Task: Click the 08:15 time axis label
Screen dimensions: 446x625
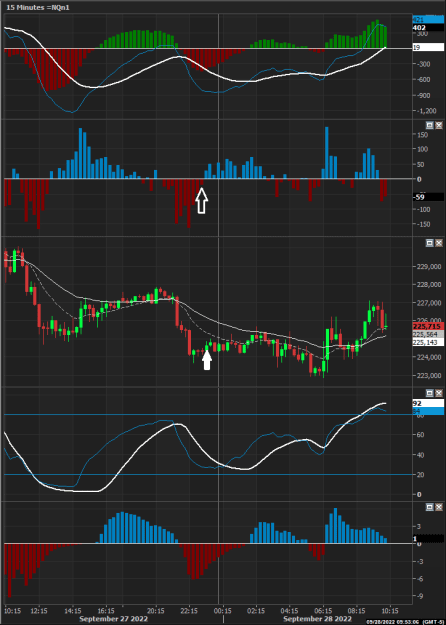Action: (356, 611)
